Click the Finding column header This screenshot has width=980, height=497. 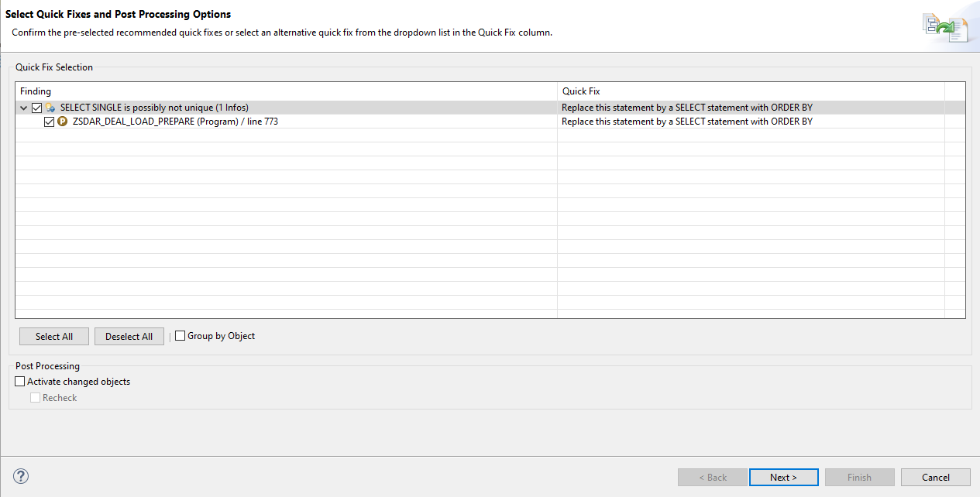285,91
